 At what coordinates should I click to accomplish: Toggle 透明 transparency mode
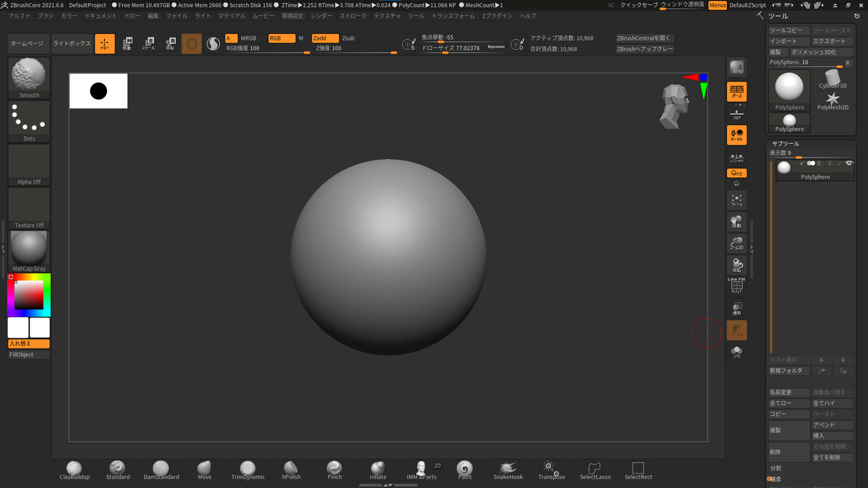pyautogui.click(x=736, y=309)
